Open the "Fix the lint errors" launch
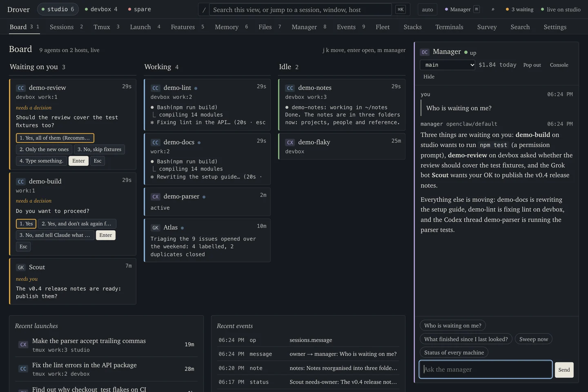 (106, 369)
